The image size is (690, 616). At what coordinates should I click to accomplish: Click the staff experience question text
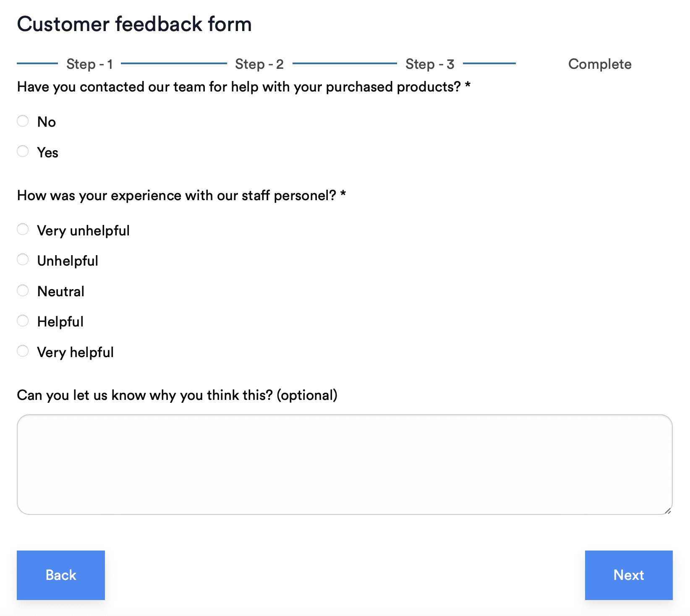pos(181,196)
